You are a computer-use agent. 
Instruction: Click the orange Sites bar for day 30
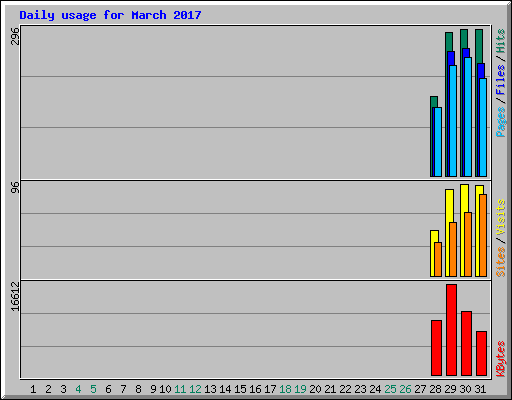tap(468, 244)
